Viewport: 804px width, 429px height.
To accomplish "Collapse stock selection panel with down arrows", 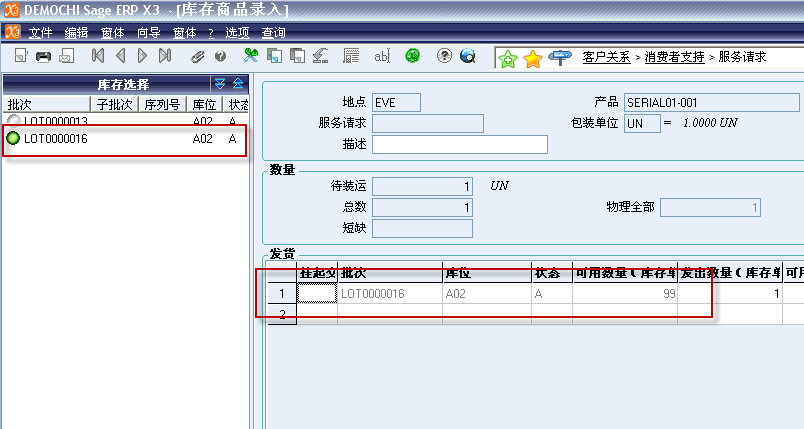I will coord(220,84).
